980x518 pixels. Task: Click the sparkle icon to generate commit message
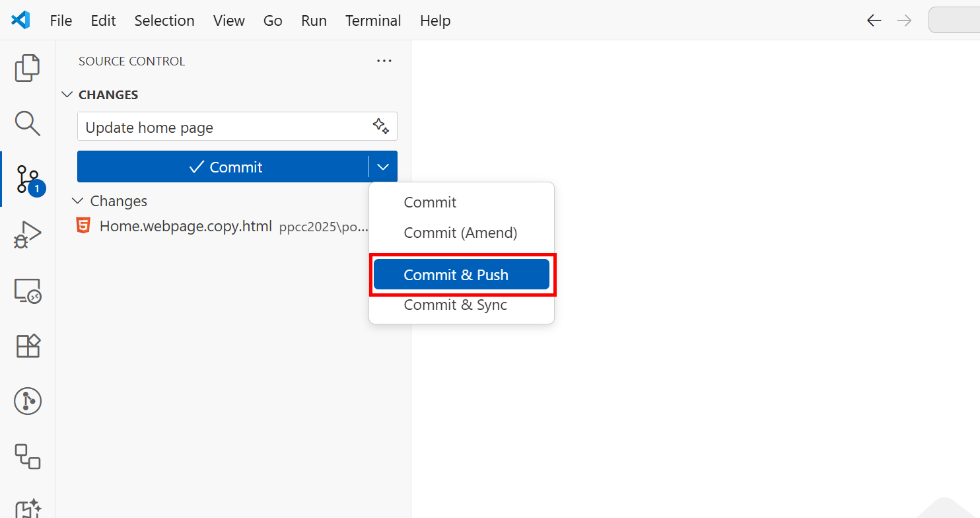pyautogui.click(x=380, y=126)
